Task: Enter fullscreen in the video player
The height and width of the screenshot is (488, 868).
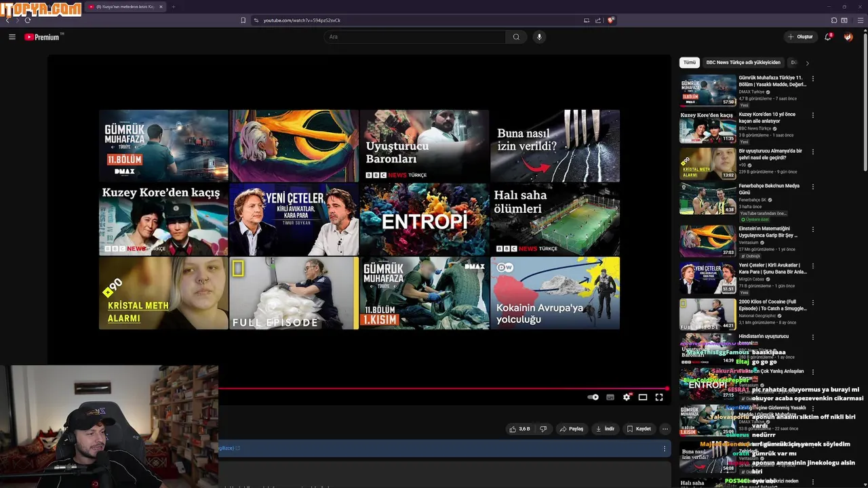Action: [x=659, y=397]
